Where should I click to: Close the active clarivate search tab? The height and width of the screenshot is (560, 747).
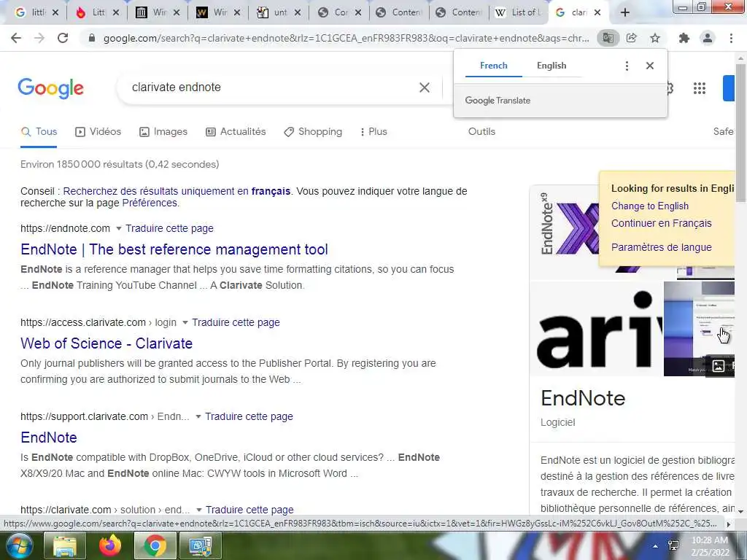597,13
